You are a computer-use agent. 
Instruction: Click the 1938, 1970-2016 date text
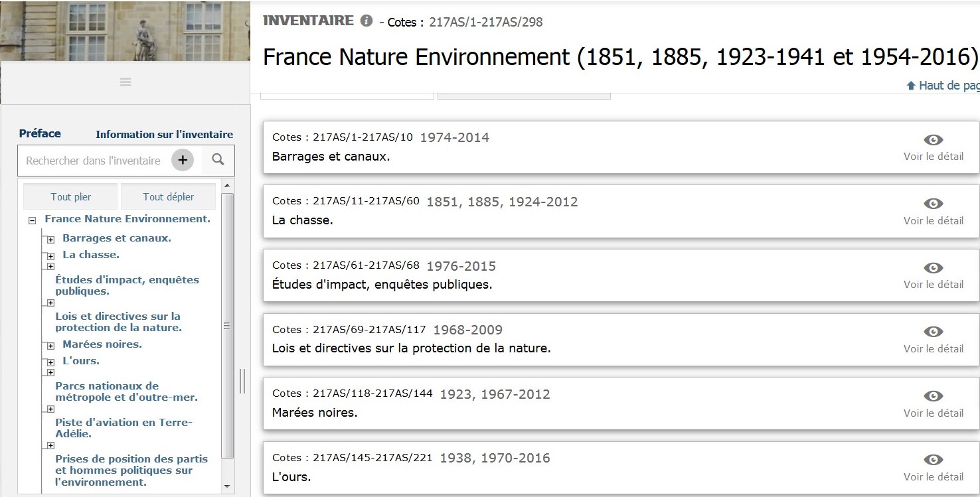click(x=495, y=458)
